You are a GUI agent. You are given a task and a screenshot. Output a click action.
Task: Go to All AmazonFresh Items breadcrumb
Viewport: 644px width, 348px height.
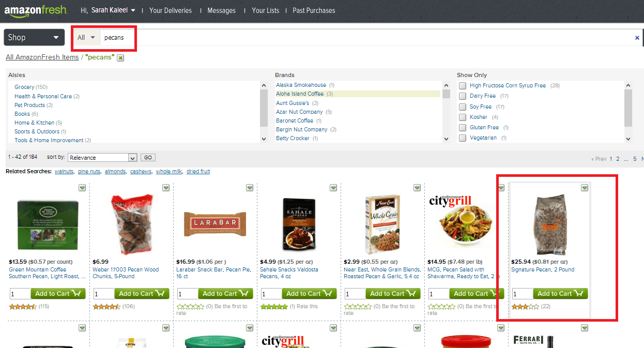click(x=42, y=57)
